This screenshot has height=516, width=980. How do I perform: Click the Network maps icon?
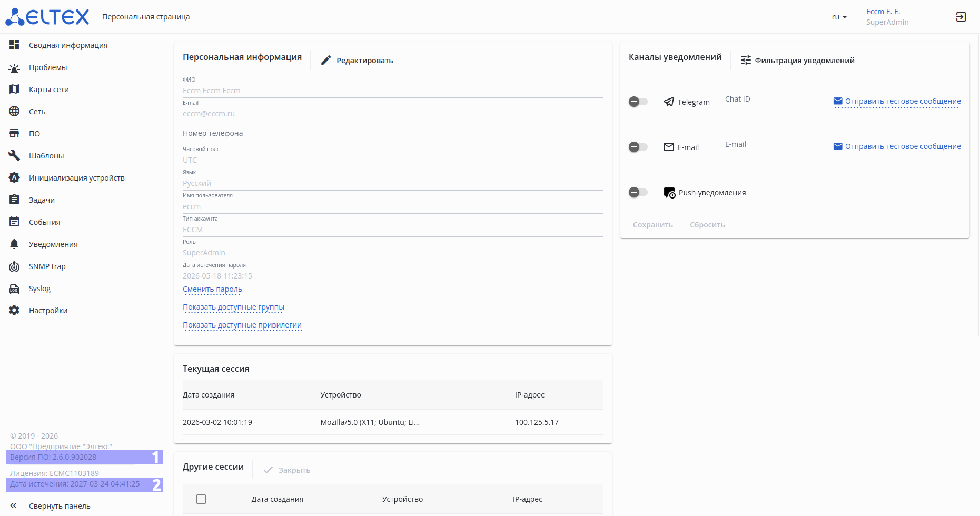point(14,90)
